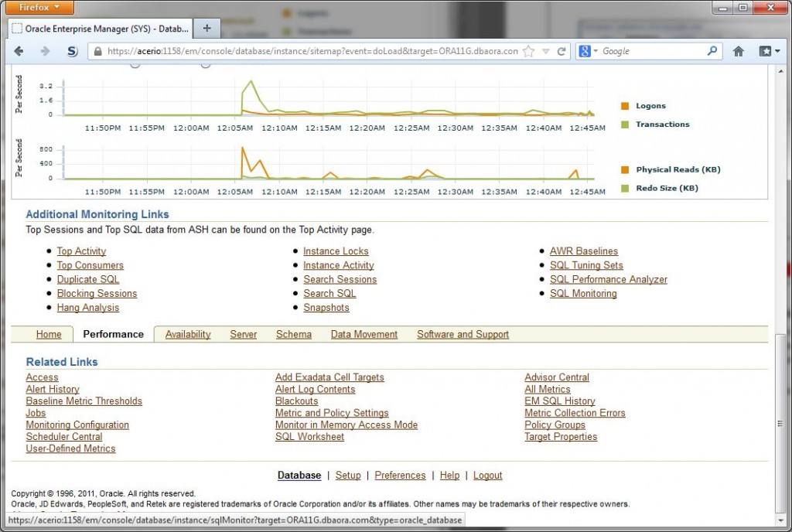Open the SQL Worksheet link

pyautogui.click(x=309, y=437)
